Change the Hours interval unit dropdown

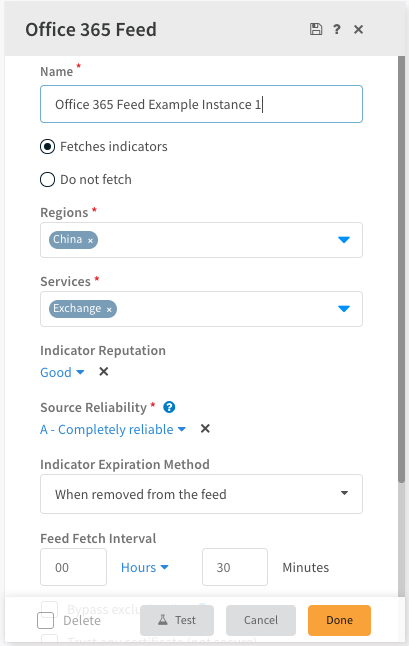145,567
